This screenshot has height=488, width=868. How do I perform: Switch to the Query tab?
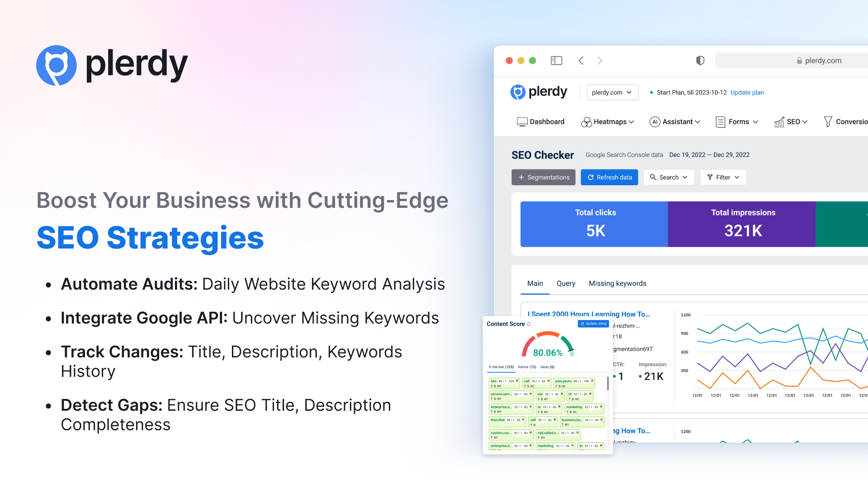click(x=566, y=283)
